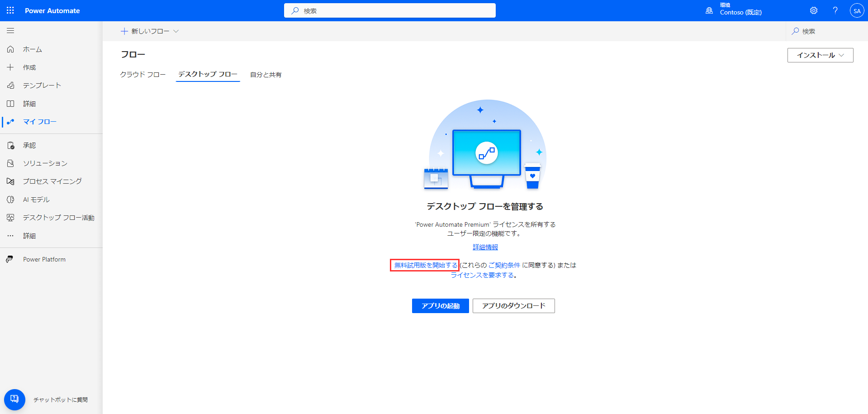Open the ご契約条件 link
Viewport: 868px width, 414px height.
[504, 265]
